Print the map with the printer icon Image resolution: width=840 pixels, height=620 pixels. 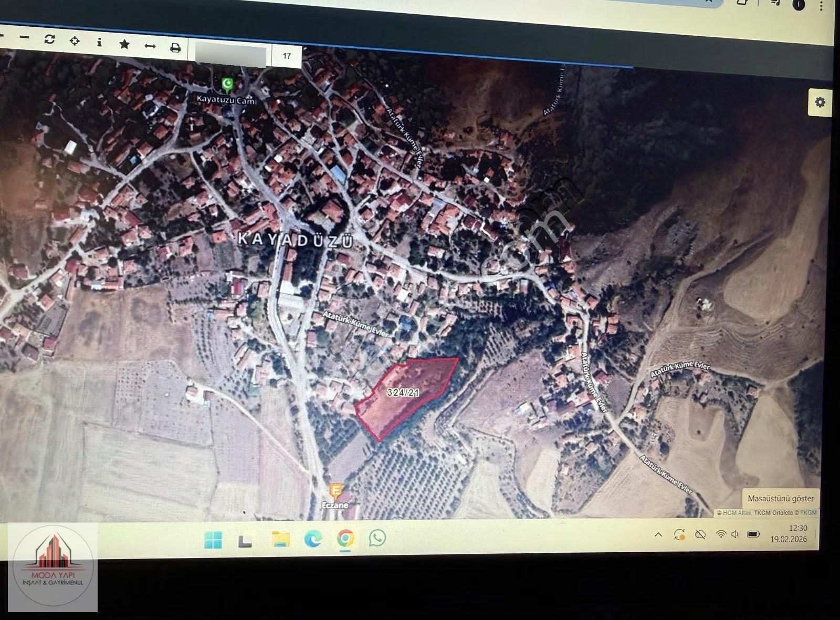175,48
